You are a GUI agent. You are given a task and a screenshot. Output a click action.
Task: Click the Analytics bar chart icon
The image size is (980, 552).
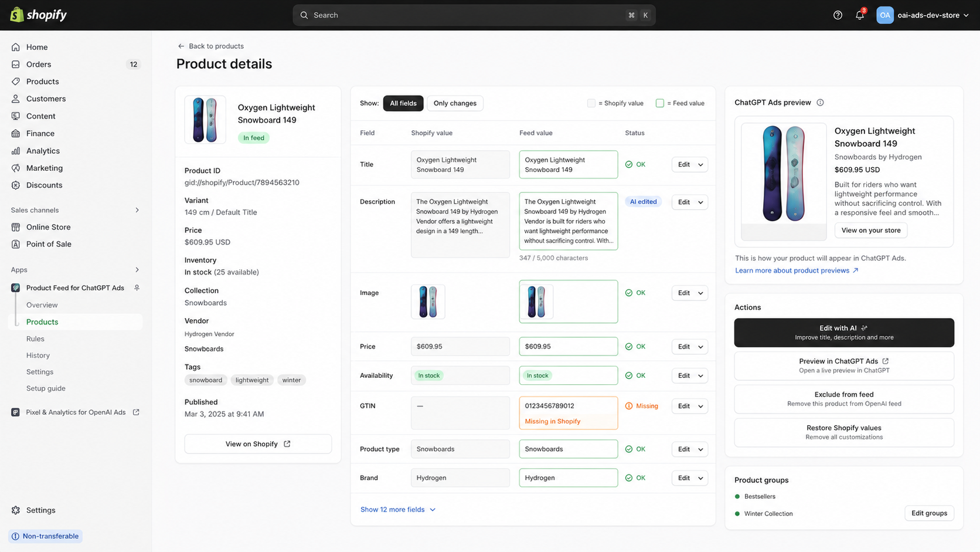click(x=16, y=151)
